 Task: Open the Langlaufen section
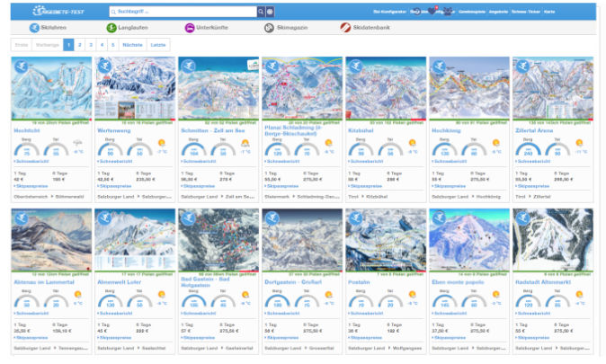[x=127, y=28]
